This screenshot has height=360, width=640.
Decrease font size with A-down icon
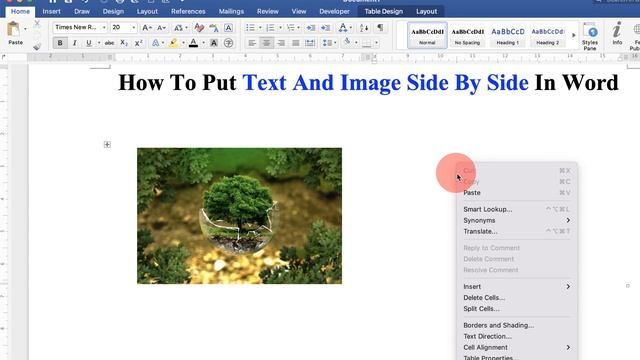(161, 28)
